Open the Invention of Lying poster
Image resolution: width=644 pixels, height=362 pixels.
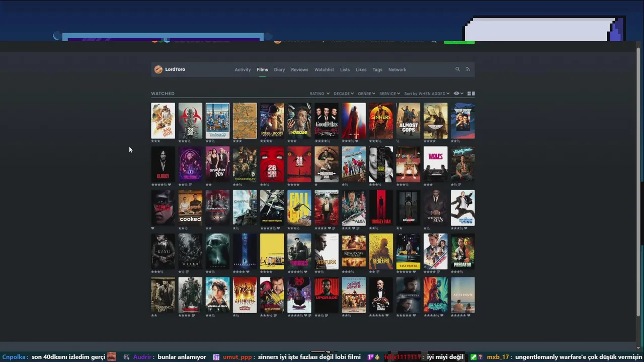(462, 208)
